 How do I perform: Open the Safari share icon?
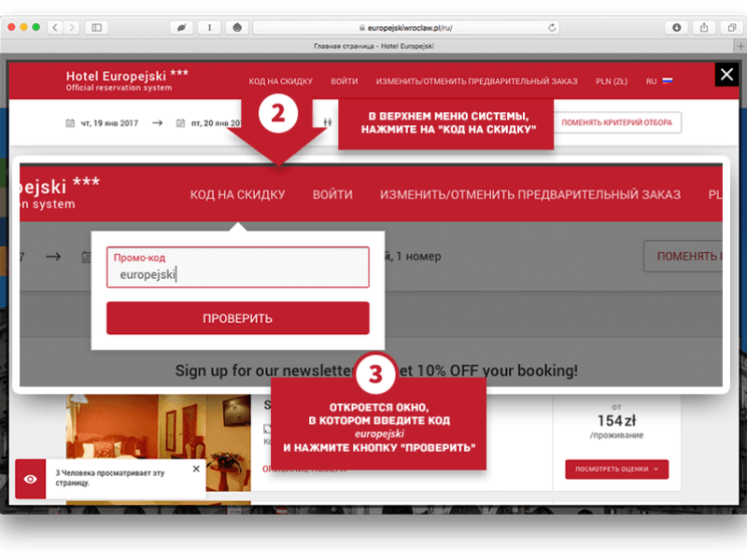[x=704, y=28]
